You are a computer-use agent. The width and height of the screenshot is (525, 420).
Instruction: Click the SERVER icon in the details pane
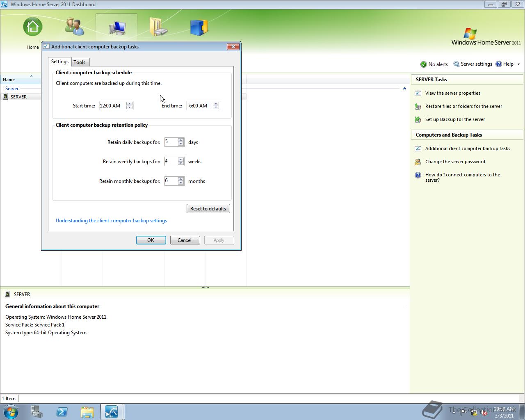(7, 294)
